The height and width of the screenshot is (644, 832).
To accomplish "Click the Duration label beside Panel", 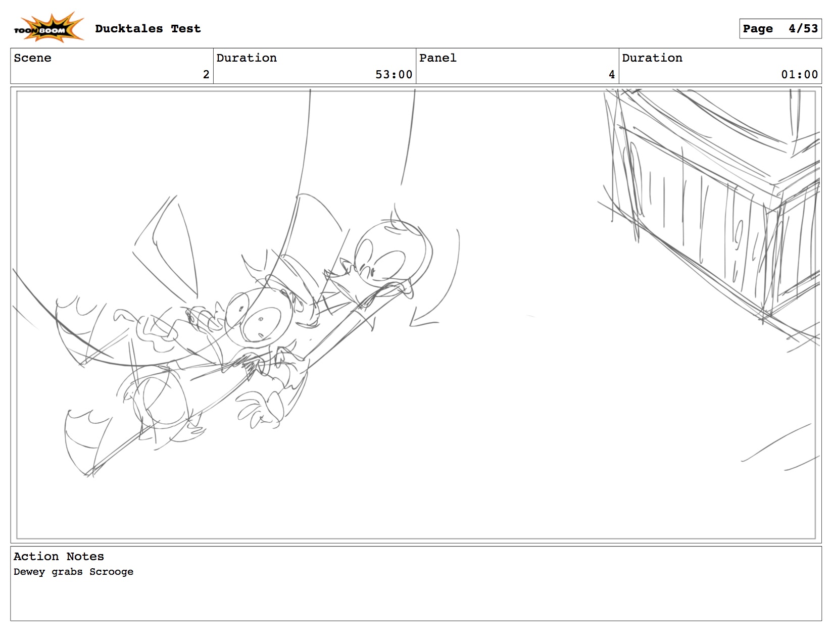I will tap(652, 58).
